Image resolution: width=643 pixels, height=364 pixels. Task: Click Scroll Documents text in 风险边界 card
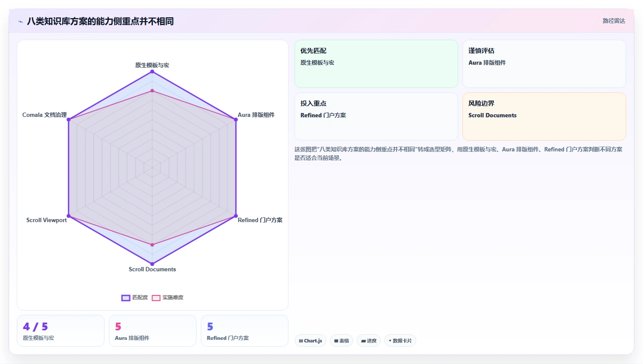[x=492, y=115]
